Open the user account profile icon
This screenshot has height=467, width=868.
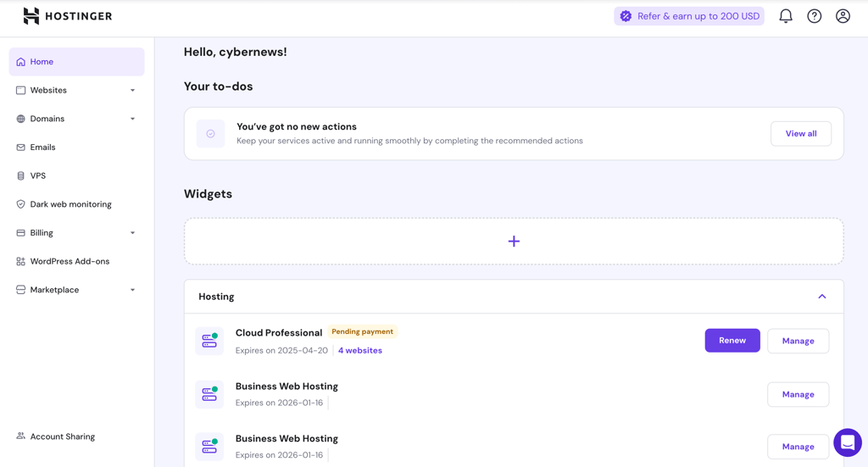click(x=843, y=16)
